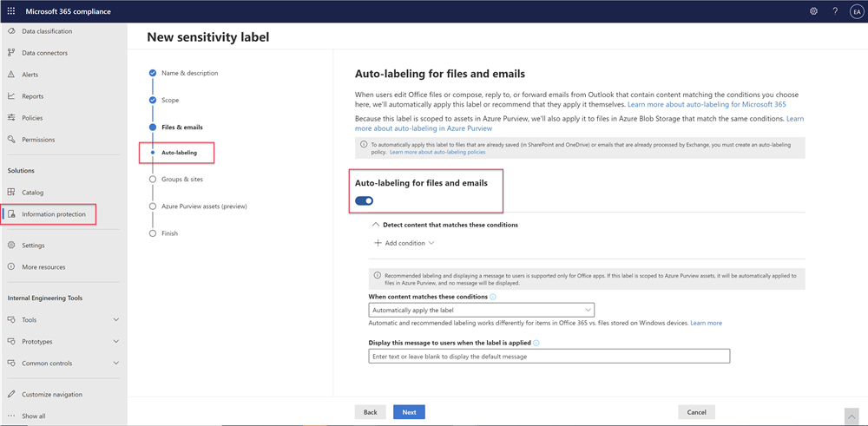This screenshot has width=868, height=426.
Task: Open 'Learn more about auto-labeling policies' link
Action: coord(437,152)
